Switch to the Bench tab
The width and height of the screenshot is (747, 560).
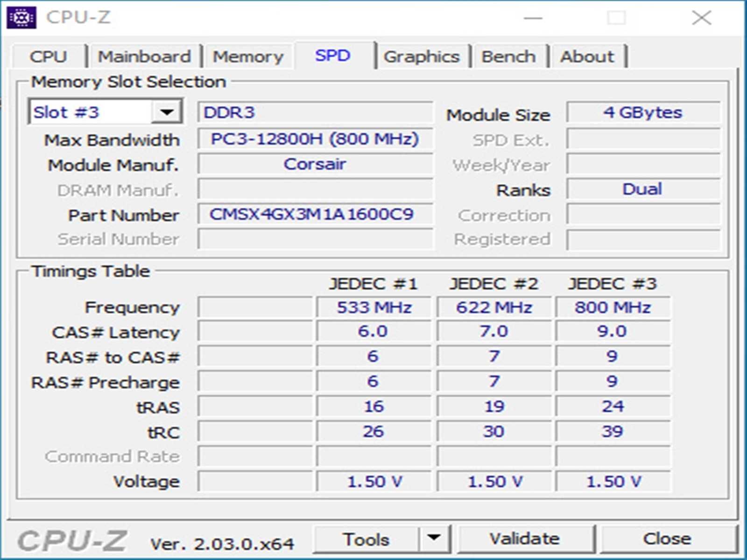(x=508, y=56)
